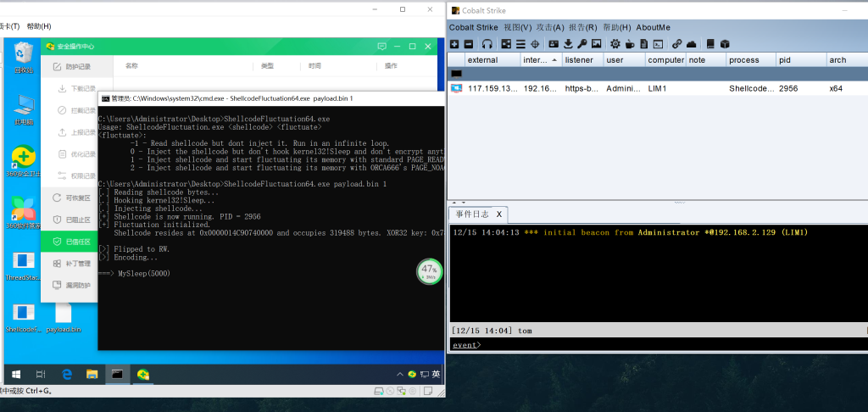Image resolution: width=868 pixels, height=412 pixels.
Task: Open Windows Start button in VM taskbar
Action: (15, 375)
